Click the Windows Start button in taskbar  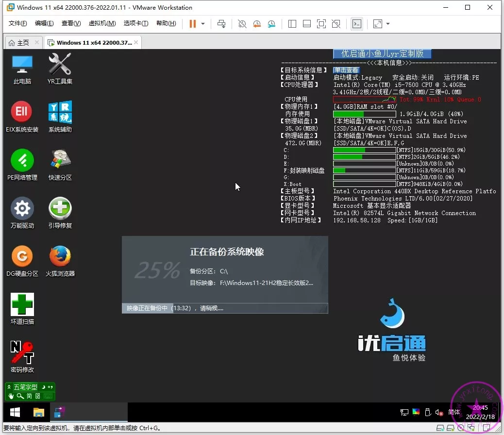(15, 412)
